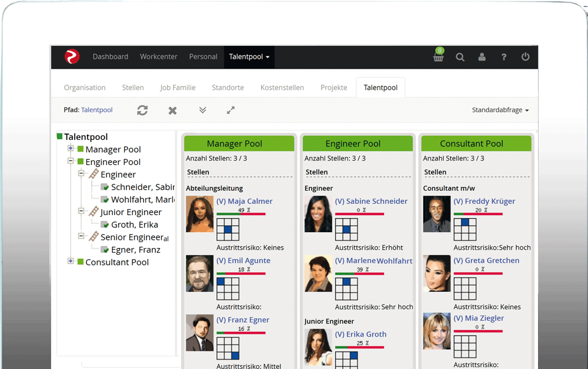Click the Consultant Pool green column header
Viewport: 588px width, 369px height.
coord(476,143)
